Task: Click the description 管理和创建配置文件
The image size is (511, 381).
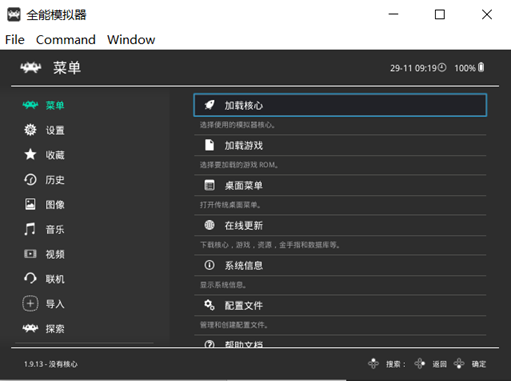Action: 234,325
